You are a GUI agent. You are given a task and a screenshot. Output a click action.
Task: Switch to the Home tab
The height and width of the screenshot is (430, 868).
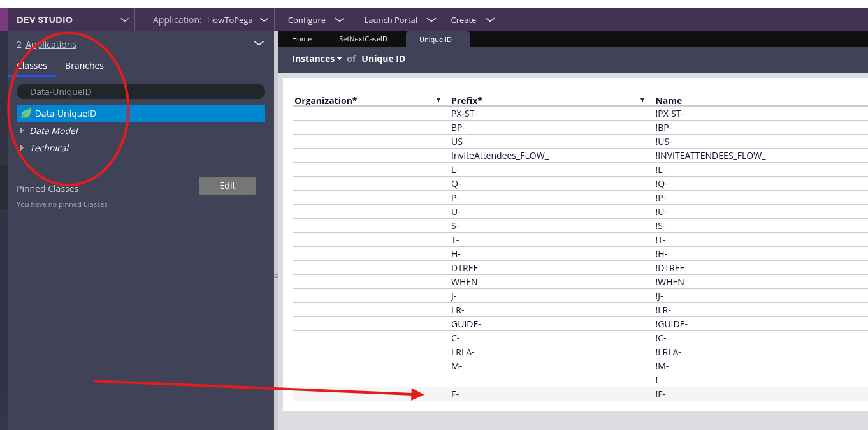301,39
